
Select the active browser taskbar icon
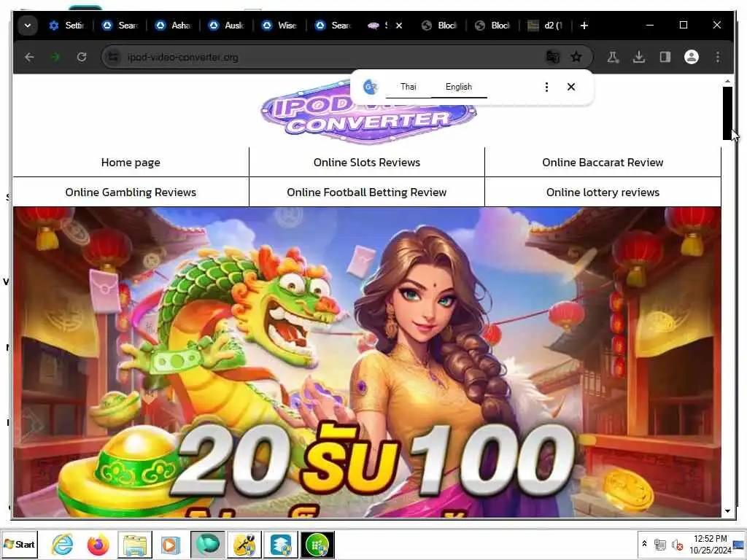pyautogui.click(x=208, y=544)
